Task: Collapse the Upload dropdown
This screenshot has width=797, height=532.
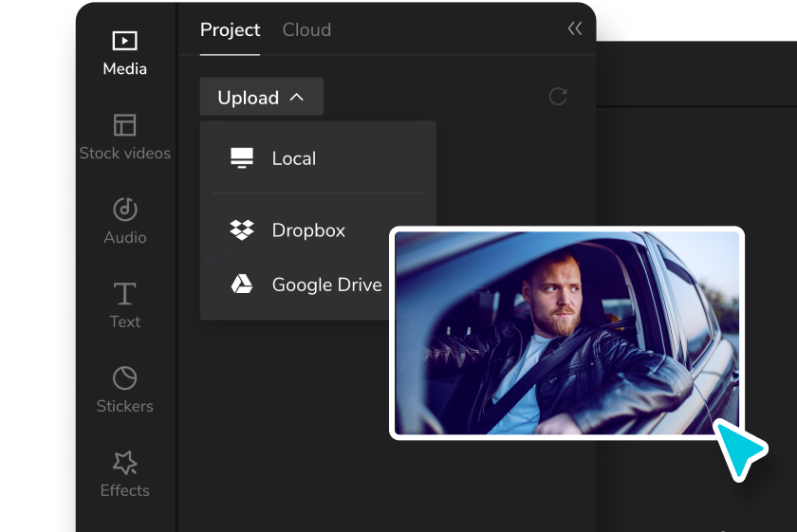Action: tap(261, 97)
